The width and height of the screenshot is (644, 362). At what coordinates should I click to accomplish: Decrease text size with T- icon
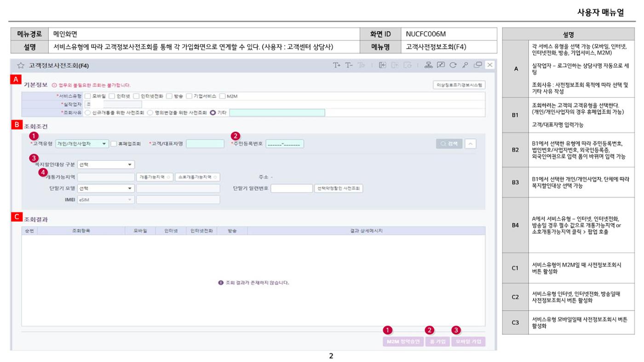point(349,65)
